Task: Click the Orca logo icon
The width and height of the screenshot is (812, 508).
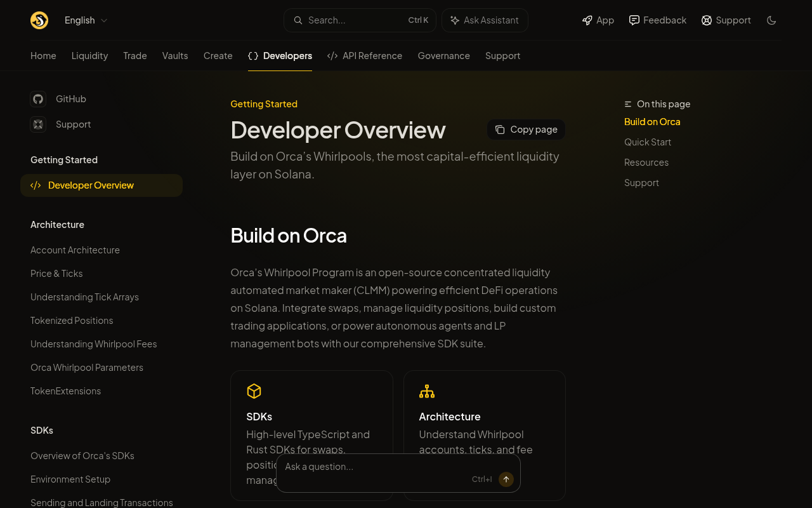Action: coord(39,20)
